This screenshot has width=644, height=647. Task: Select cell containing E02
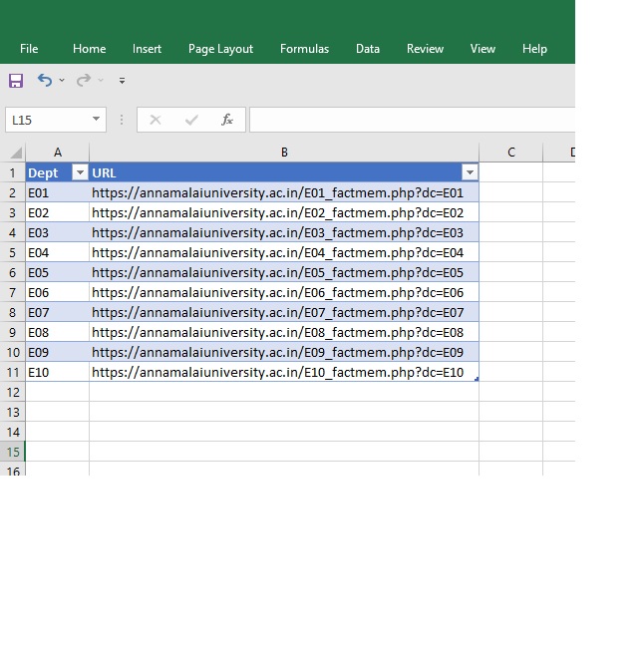[x=57, y=212]
